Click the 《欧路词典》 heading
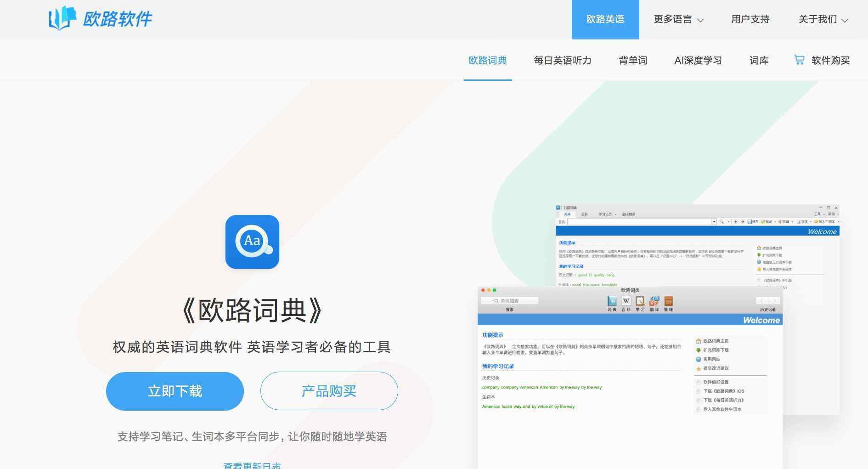 pyautogui.click(x=252, y=311)
